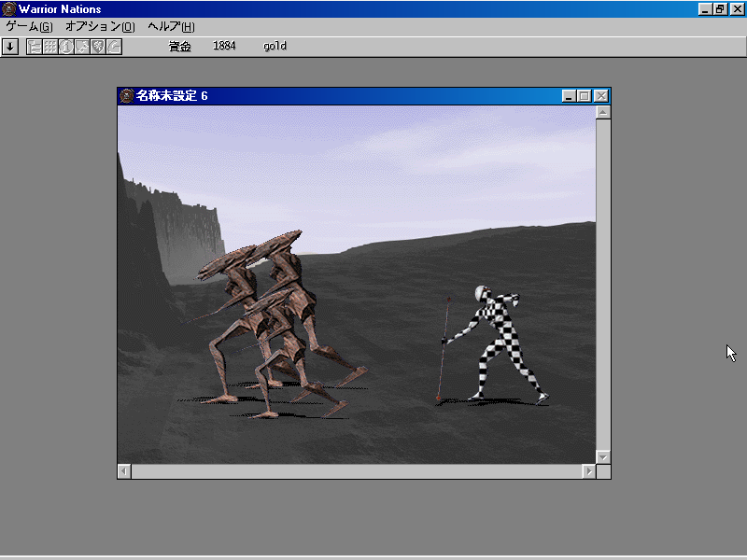
Task: Click the grid toolbar icon
Action: click(x=50, y=47)
